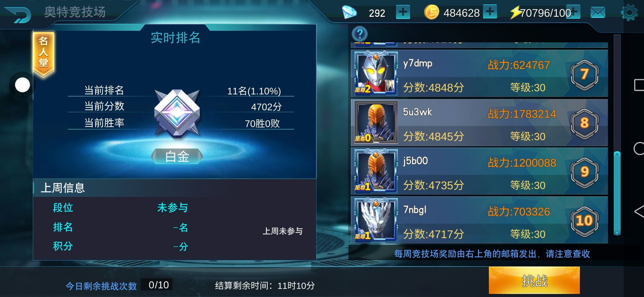644x297 pixels.
Task: Tap the gold coin currency icon
Action: (x=431, y=12)
